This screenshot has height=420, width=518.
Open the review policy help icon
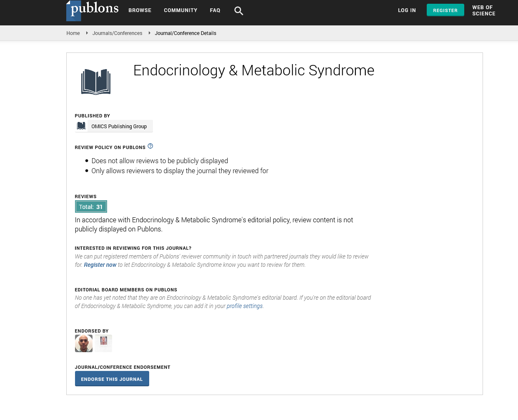click(x=150, y=146)
